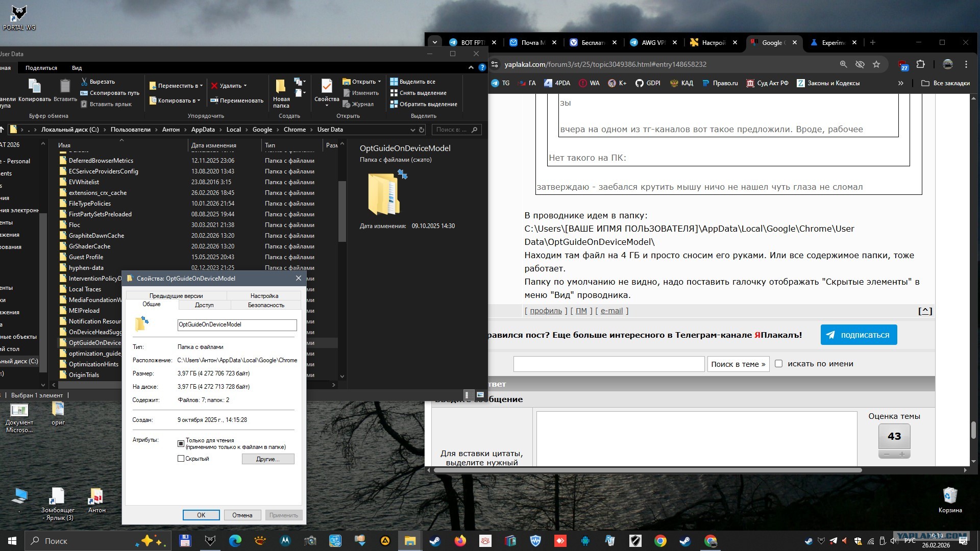Enable the Hidden (Скрытый) attribute checkbox
The height and width of the screenshot is (551, 980).
coord(181,459)
